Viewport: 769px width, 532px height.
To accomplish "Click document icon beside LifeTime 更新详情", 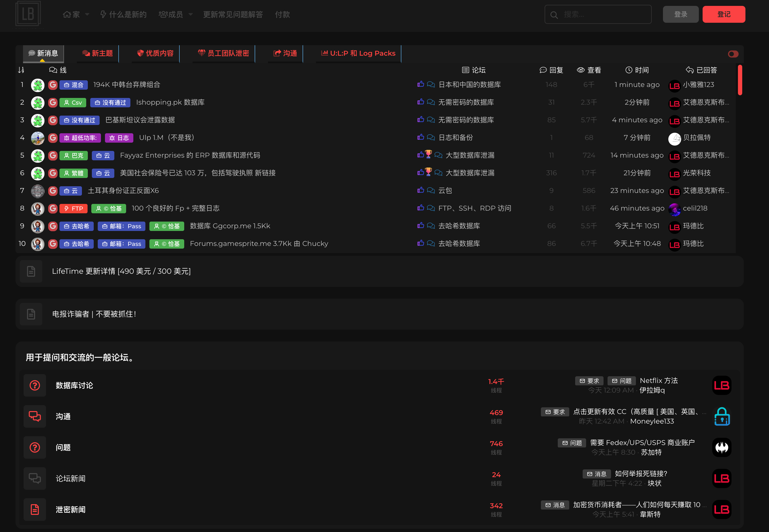I will [x=31, y=271].
